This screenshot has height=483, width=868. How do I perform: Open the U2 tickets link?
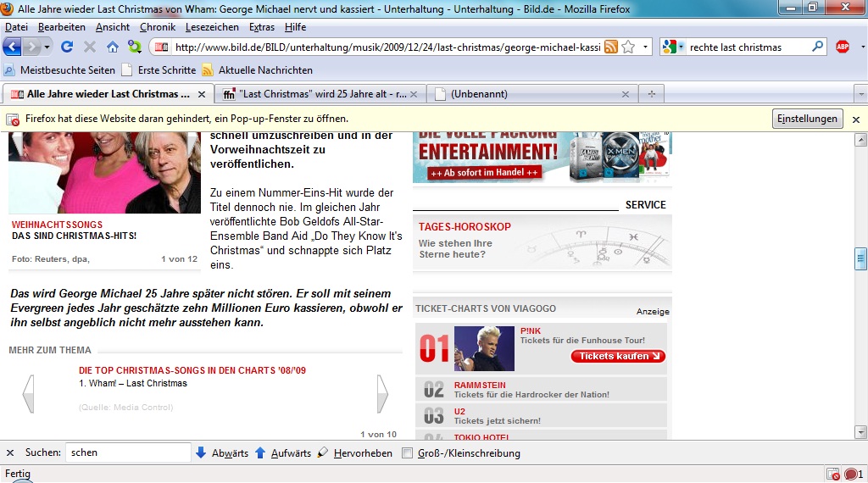(x=459, y=412)
